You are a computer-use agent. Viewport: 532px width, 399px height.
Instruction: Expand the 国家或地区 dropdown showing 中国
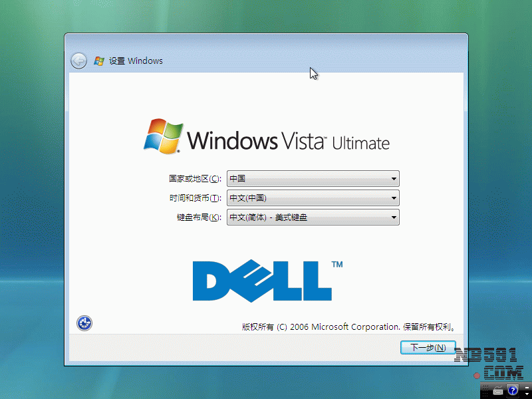pyautogui.click(x=313, y=178)
